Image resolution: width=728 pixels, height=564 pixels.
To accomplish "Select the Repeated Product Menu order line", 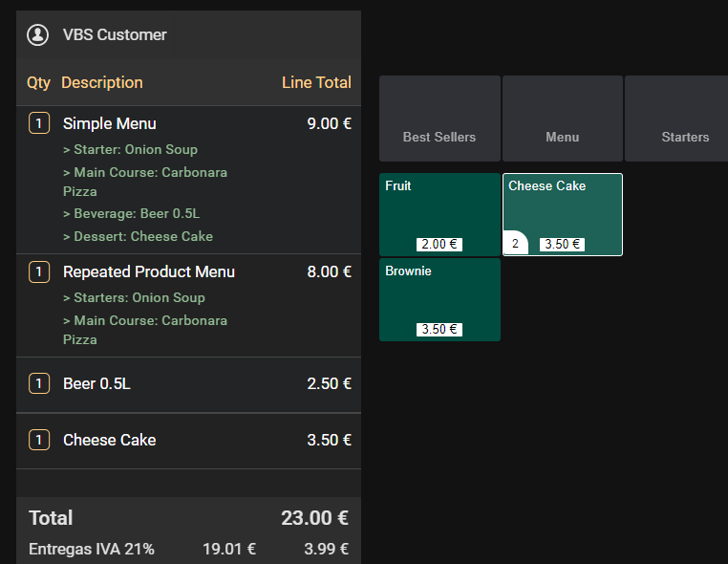I will coord(148,272).
